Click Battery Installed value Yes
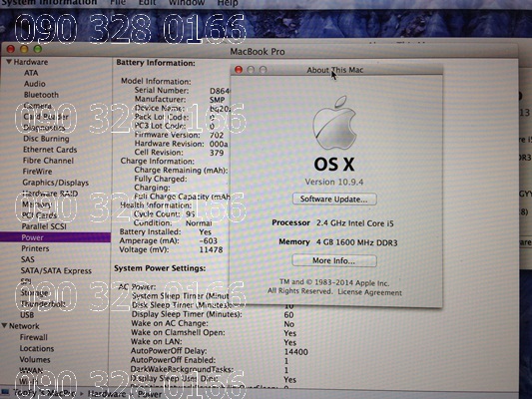The image size is (532, 399). coord(205,231)
